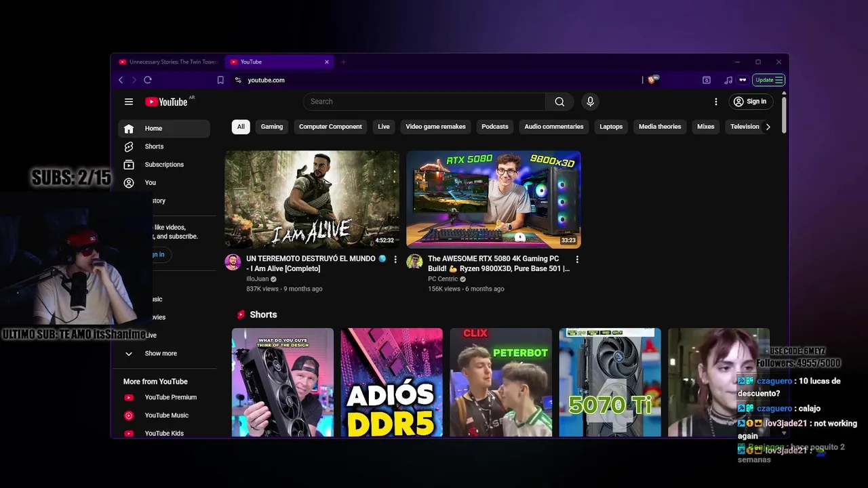Click the IlloJuan channel name

(258, 279)
